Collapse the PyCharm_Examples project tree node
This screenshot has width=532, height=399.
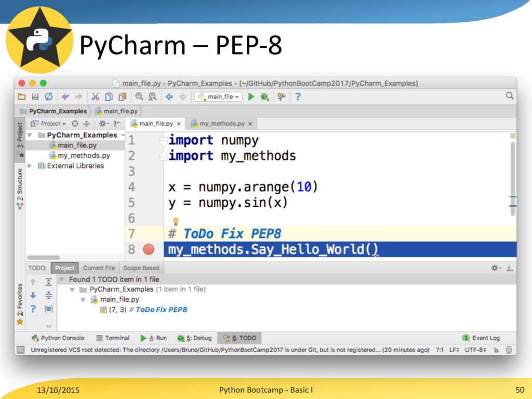tap(30, 135)
